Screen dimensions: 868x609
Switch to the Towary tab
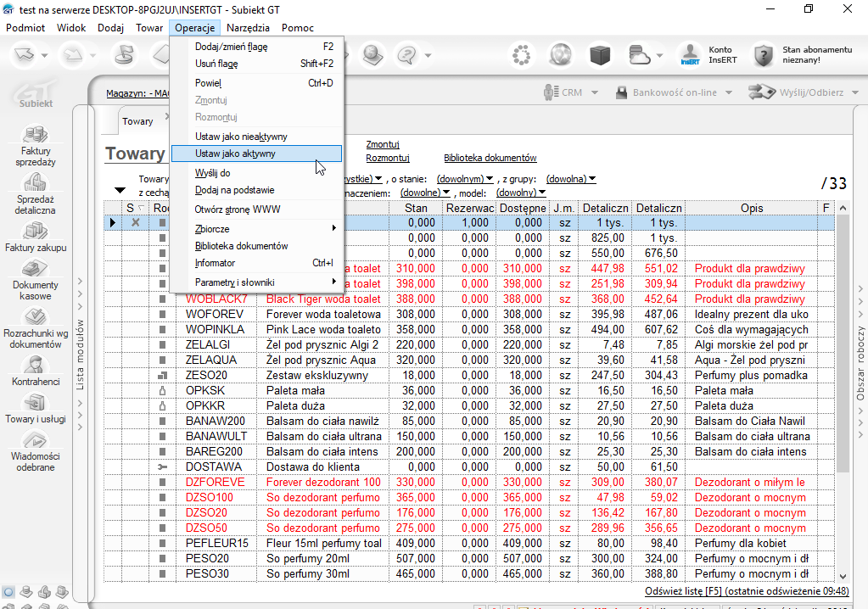pos(137,121)
